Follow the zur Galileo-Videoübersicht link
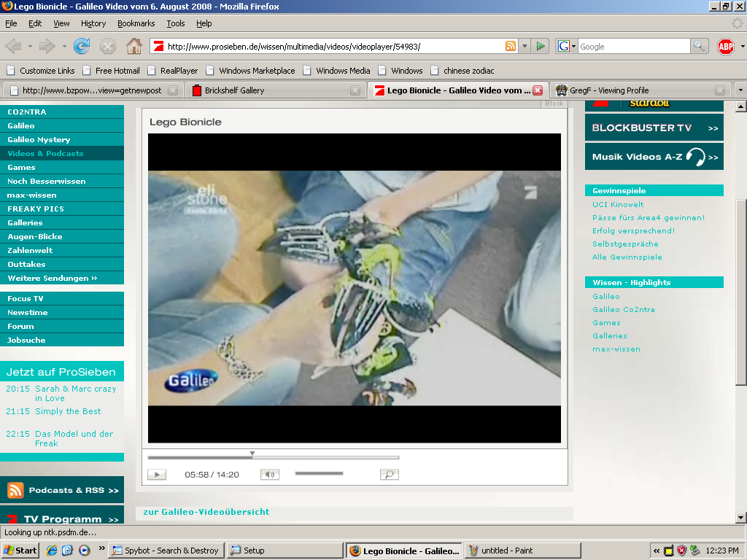This screenshot has width=747, height=560. (206, 512)
